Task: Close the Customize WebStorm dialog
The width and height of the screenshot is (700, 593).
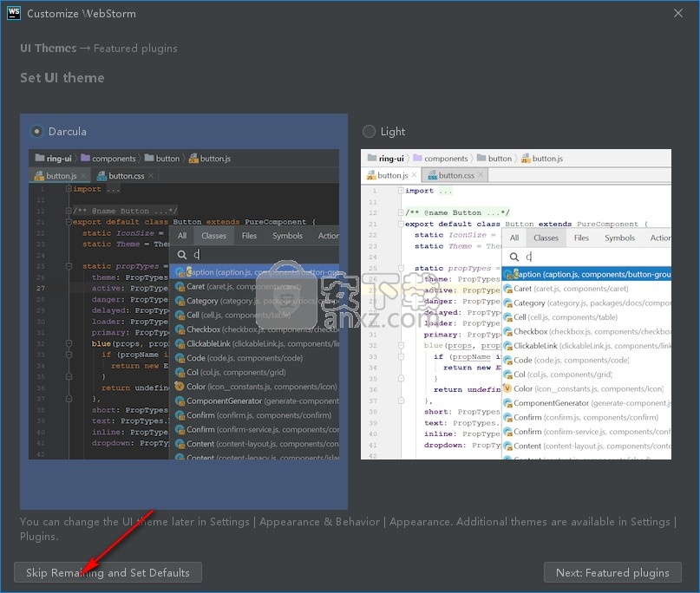Action: click(x=678, y=13)
